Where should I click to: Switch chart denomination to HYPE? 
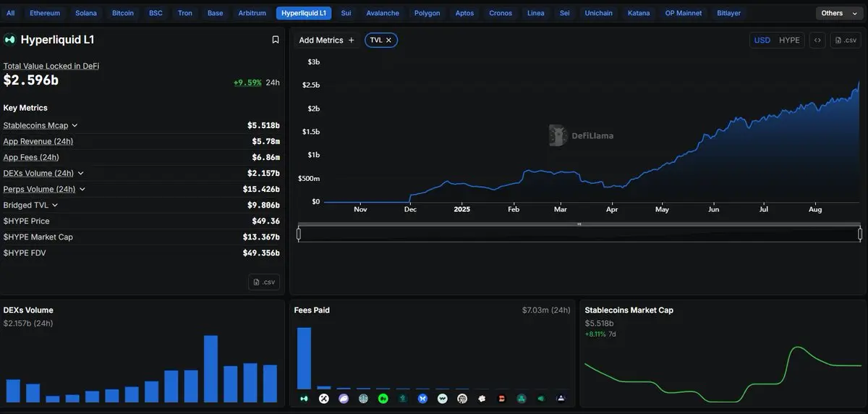pyautogui.click(x=789, y=41)
